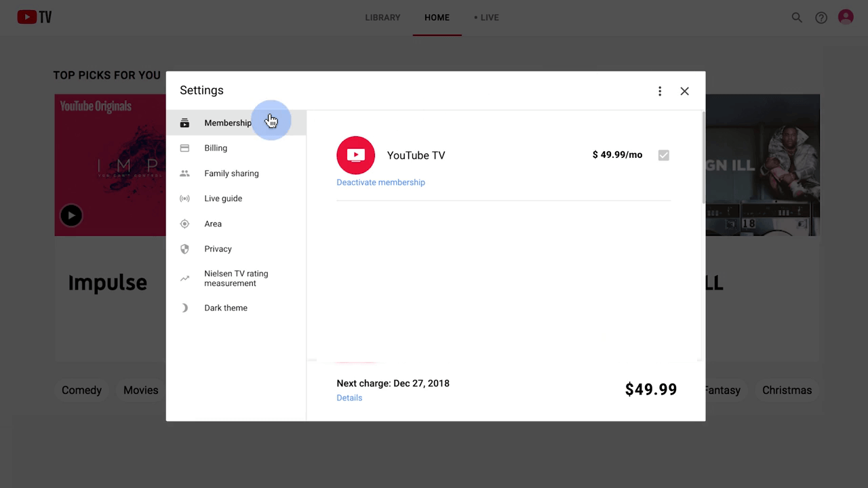Open the right-side show thumbnail
Screen dimensions: 868x488
point(762,165)
